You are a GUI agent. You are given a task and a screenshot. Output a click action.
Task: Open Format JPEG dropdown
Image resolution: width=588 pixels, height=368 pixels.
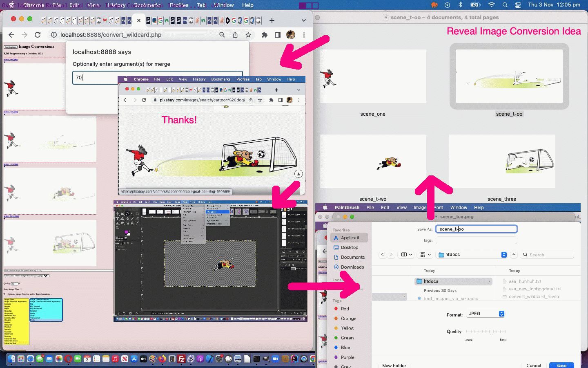pos(486,314)
